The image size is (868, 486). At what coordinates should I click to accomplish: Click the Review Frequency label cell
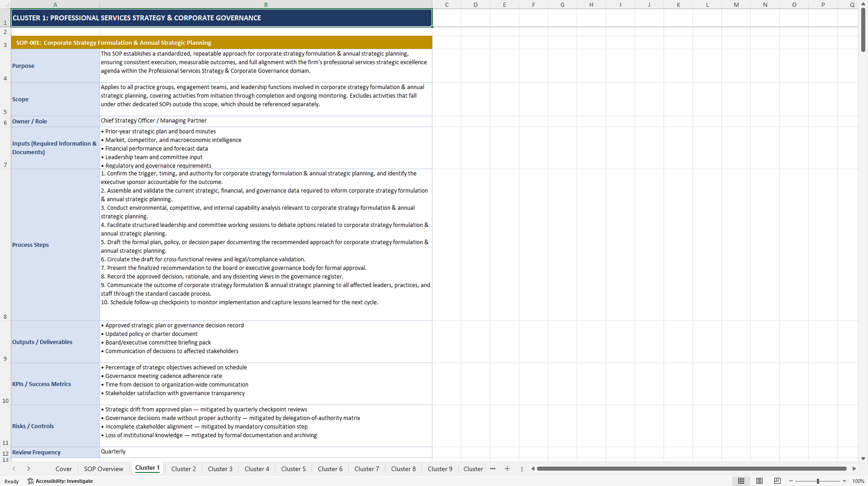pos(55,452)
